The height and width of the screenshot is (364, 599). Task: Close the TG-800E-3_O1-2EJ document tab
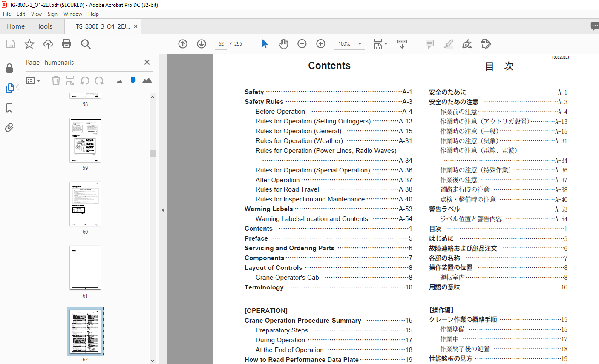(135, 26)
